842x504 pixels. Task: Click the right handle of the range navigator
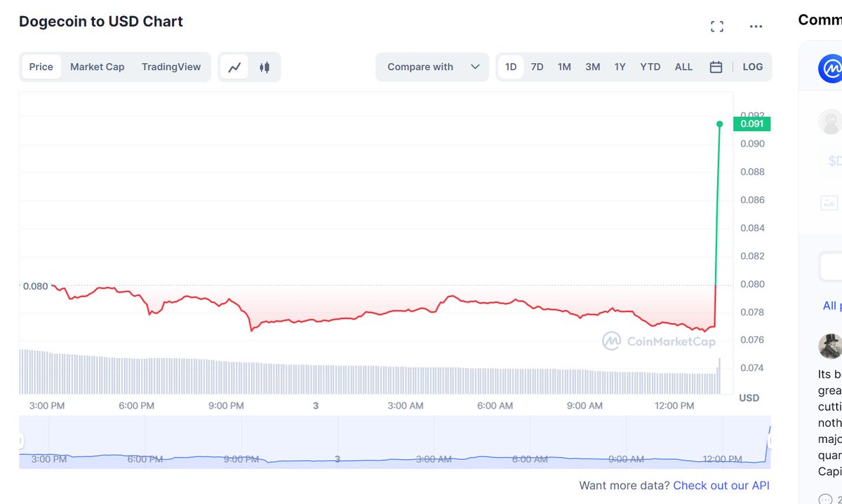coord(770,441)
